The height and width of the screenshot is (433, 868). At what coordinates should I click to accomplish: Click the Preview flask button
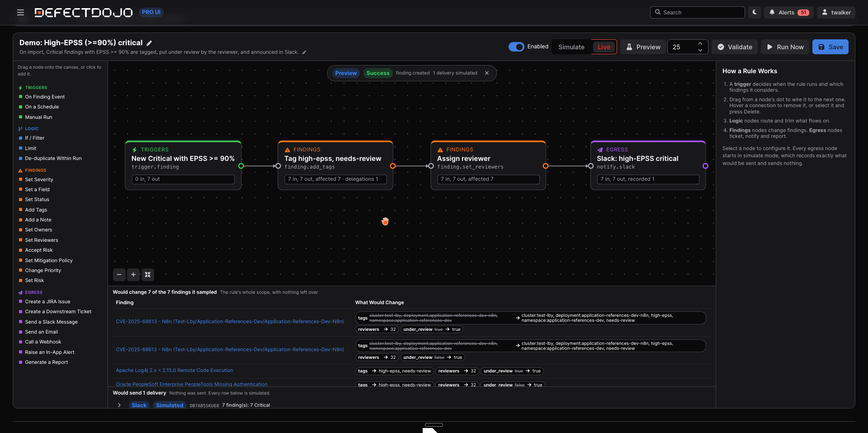coord(643,47)
